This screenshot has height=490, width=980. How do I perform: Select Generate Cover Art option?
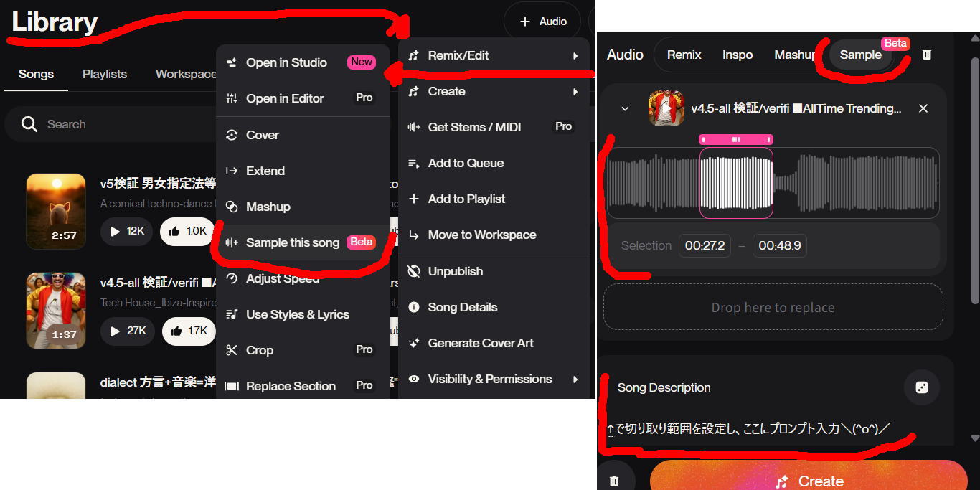480,343
